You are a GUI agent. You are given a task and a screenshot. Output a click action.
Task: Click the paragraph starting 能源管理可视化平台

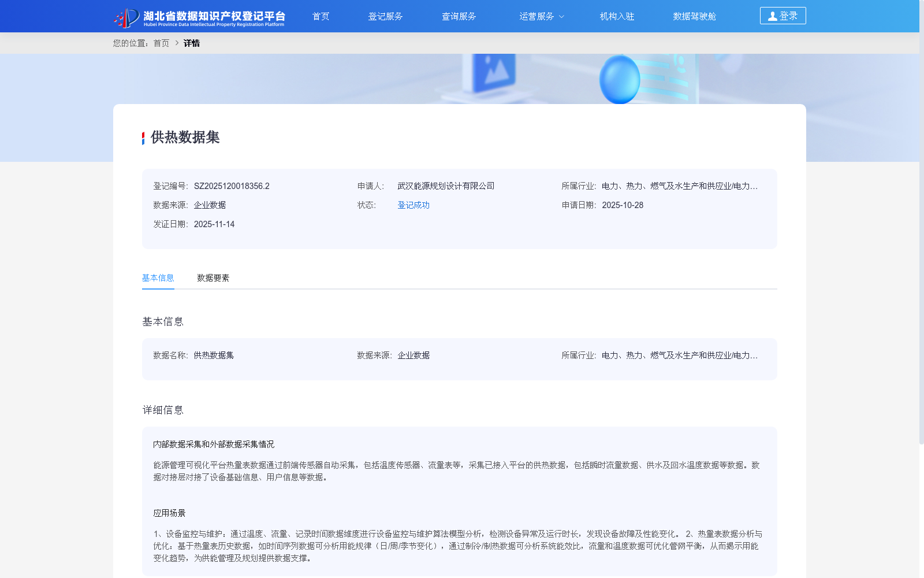click(x=457, y=472)
